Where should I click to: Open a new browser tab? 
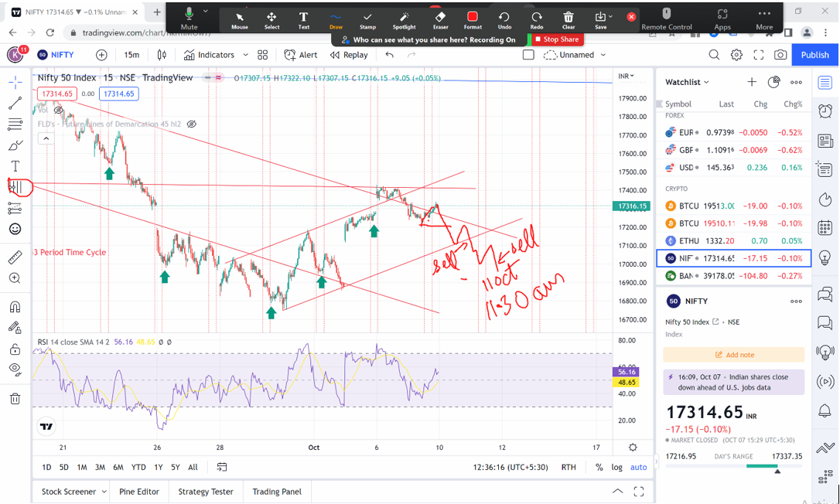(157, 12)
